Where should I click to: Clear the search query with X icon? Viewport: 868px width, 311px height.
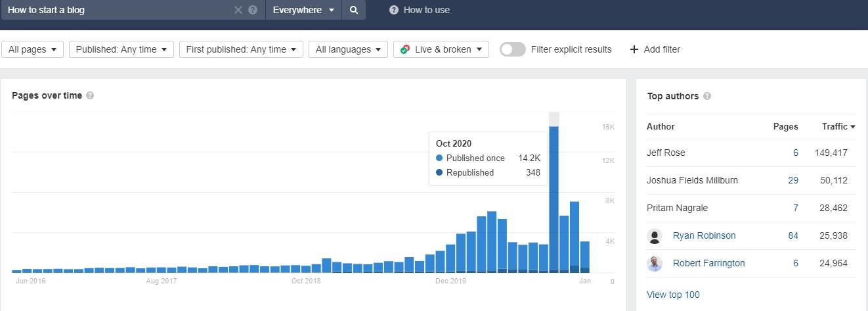pos(238,10)
